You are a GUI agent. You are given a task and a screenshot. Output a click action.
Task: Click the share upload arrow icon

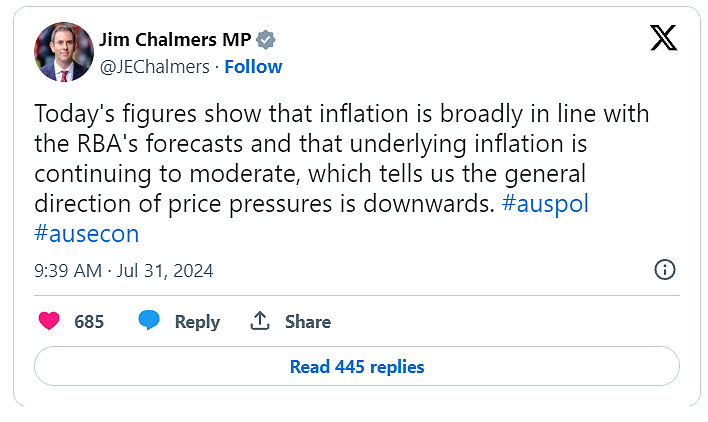260,321
